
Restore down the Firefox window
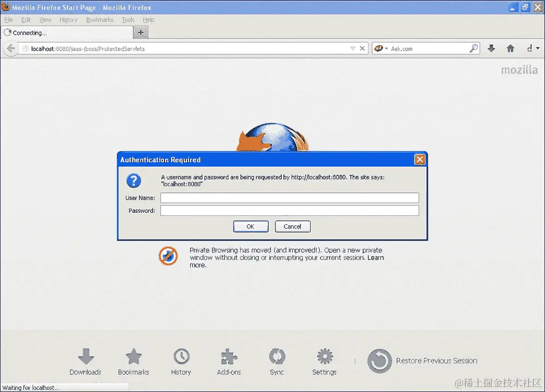[525, 7]
